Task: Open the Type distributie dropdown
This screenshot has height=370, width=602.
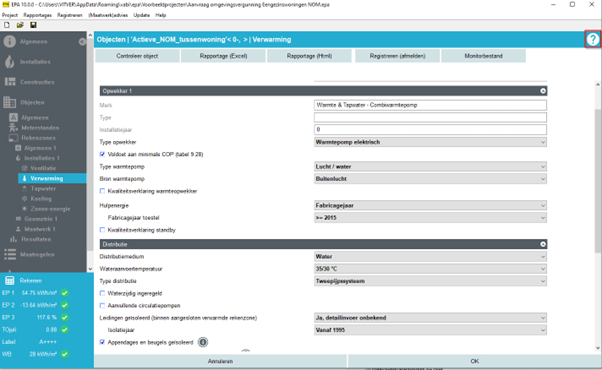Action: pos(430,281)
